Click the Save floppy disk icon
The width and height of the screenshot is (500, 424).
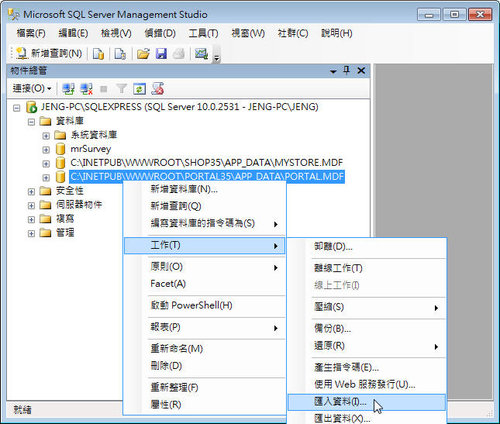161,54
